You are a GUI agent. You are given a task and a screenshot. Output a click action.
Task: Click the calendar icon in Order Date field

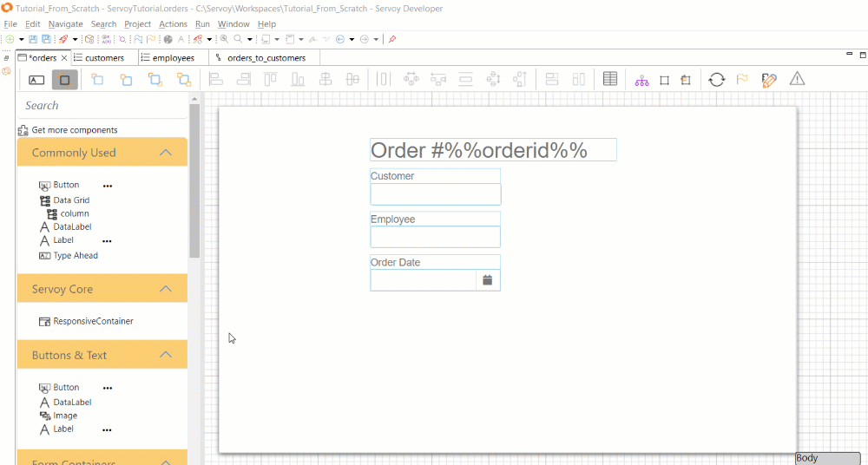pyautogui.click(x=488, y=280)
